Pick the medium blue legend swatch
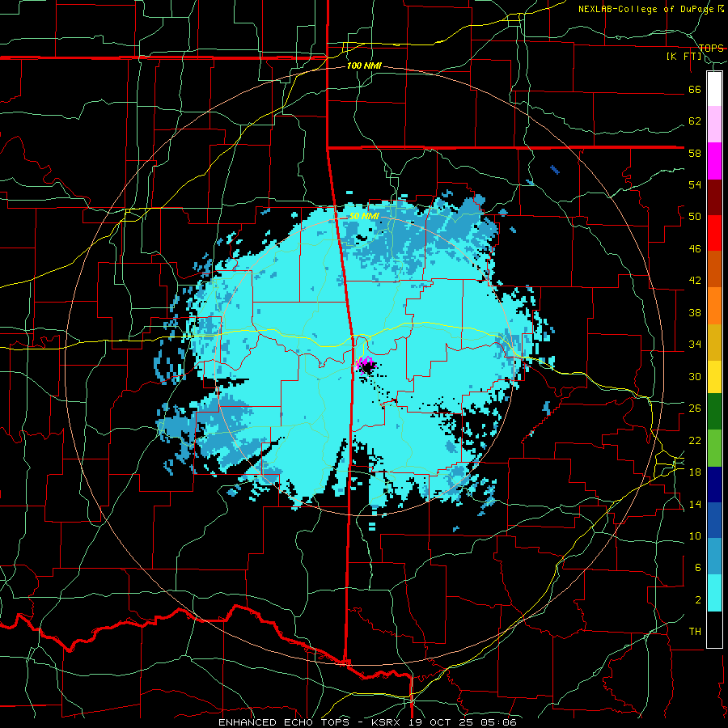 coord(714,520)
